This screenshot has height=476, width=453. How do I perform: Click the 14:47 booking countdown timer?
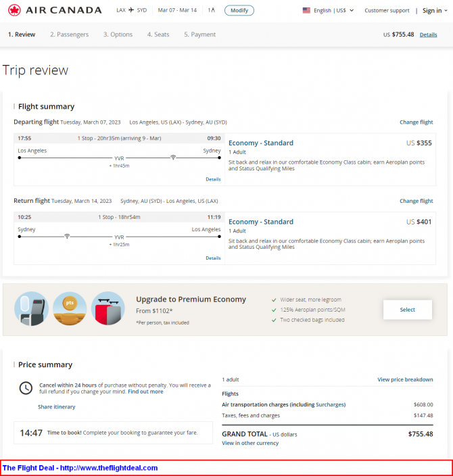[31, 433]
